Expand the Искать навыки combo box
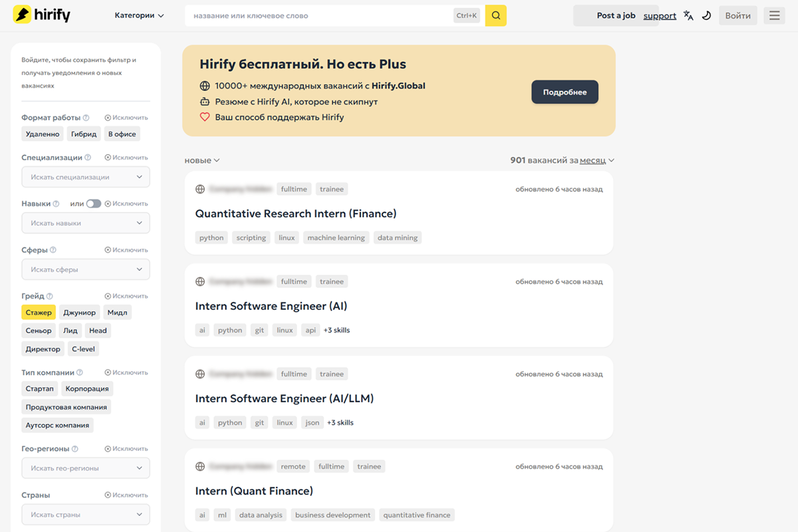798x532 pixels. coord(86,223)
